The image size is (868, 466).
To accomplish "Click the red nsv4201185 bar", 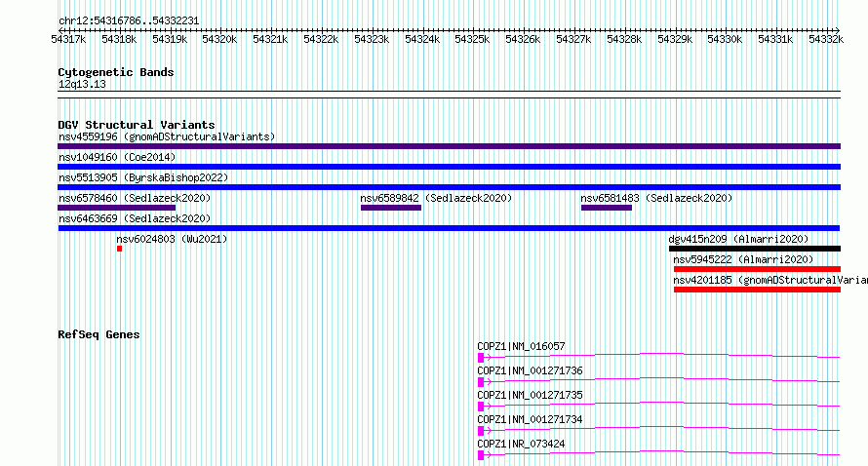I will point(757,290).
